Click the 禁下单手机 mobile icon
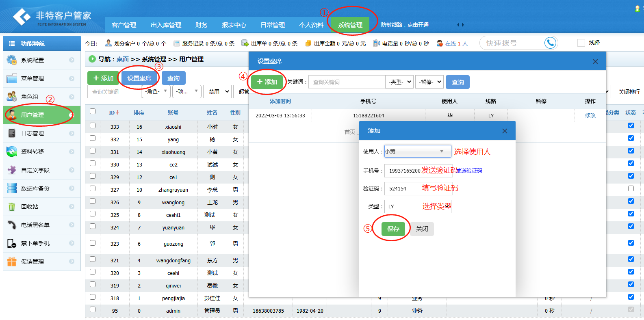Image resolution: width=644 pixels, height=320 pixels. tap(12, 243)
